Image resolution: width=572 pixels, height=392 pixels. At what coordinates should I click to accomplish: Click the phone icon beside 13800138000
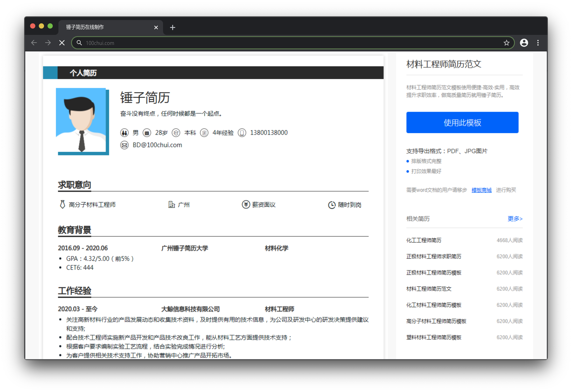(x=242, y=133)
